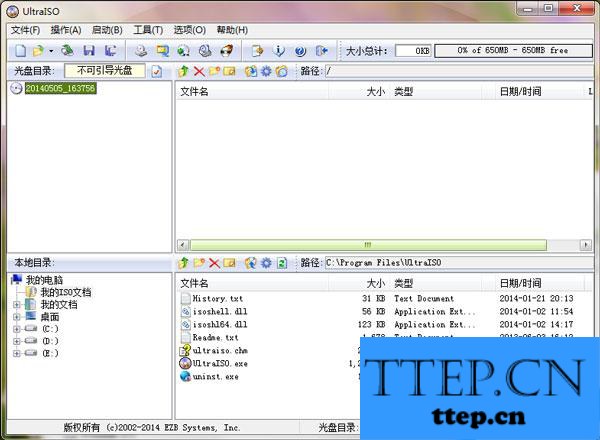The width and height of the screenshot is (600, 440).
Task: Click the local path field C:\Program Files\UltraISO
Action: tap(459, 263)
